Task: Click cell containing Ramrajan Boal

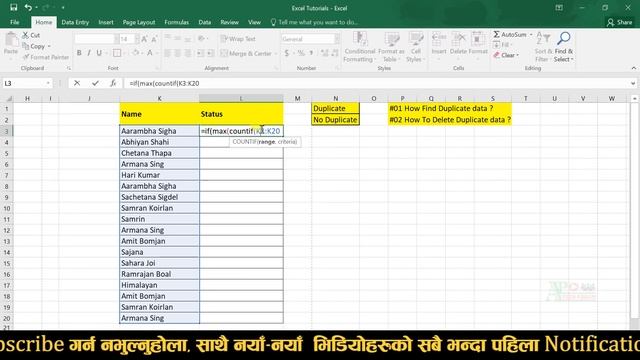Action: [159, 274]
